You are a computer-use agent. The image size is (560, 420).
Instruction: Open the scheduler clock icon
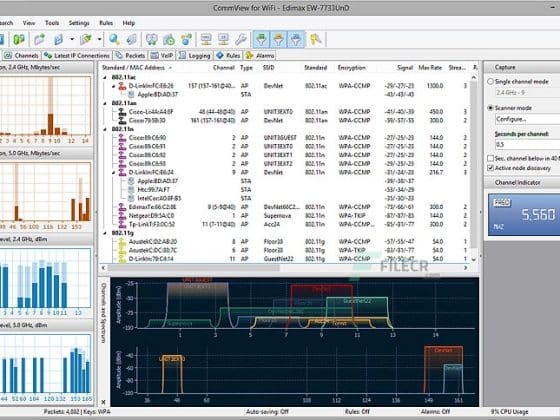pos(169,39)
